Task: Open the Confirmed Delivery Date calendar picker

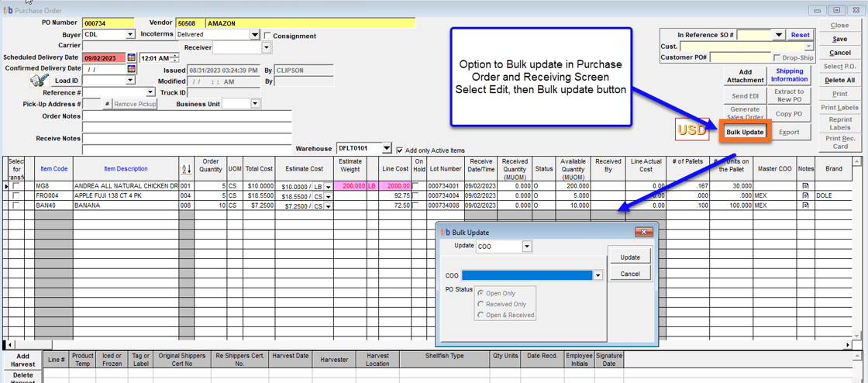Action: coord(132,69)
